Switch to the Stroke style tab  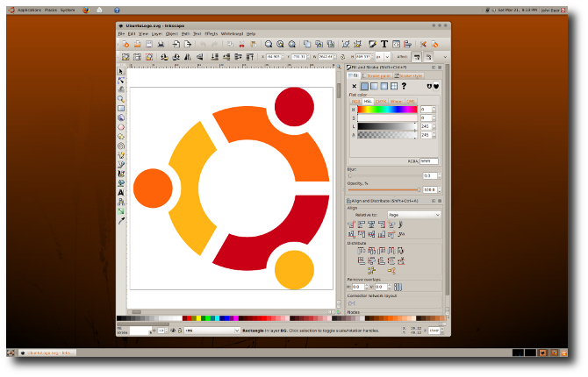(408, 75)
